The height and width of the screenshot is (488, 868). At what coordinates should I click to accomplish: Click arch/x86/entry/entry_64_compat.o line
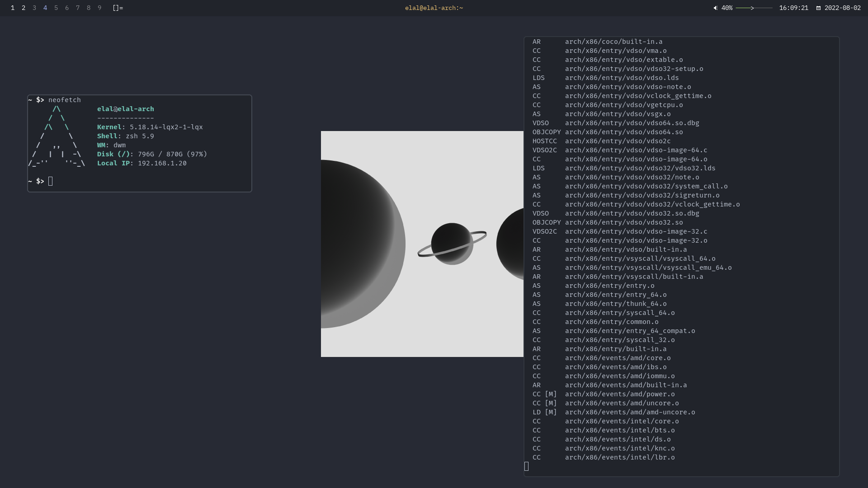pos(613,331)
